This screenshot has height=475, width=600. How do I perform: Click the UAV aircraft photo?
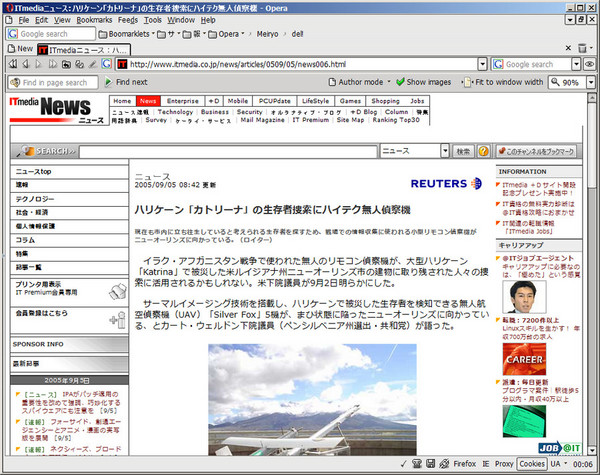[x=312, y=400]
